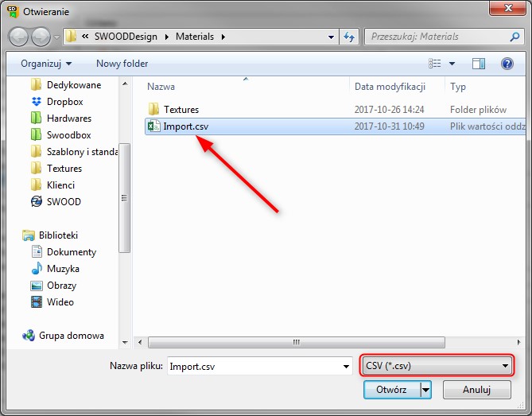
Task: Click Nowy folder in the toolbar
Action: coord(122,64)
